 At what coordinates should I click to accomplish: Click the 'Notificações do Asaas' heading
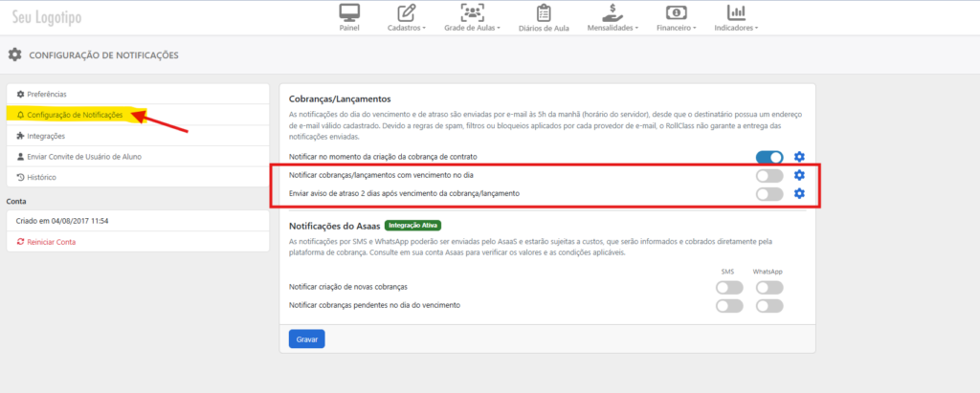(334, 225)
